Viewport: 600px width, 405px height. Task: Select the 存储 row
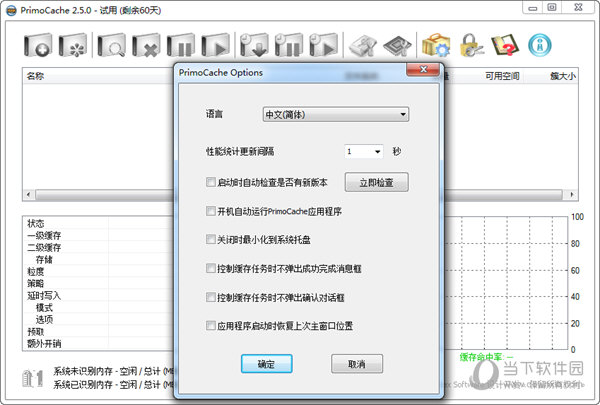pyautogui.click(x=98, y=260)
